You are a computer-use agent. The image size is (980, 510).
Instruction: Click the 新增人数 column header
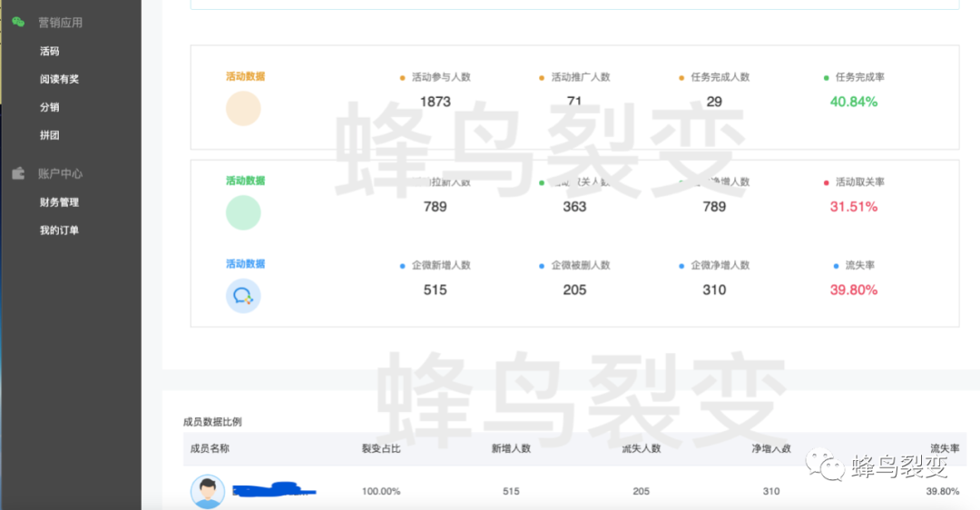point(511,448)
